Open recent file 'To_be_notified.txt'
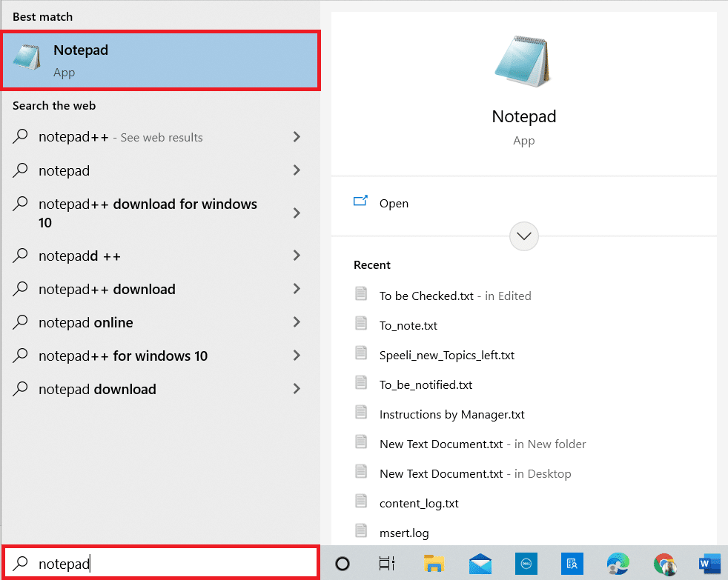Viewport: 728px width, 580px height. click(426, 385)
